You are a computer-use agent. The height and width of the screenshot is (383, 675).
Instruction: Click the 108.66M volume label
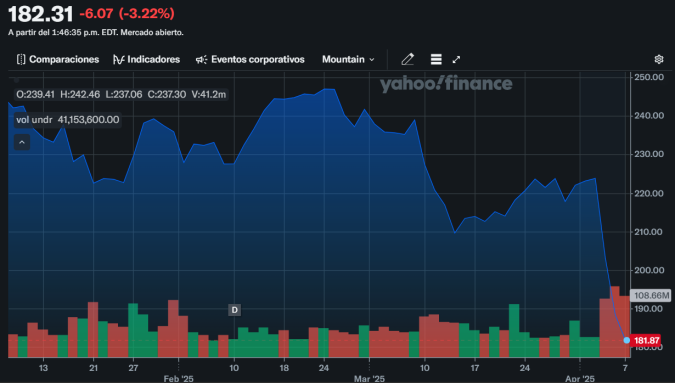tap(651, 295)
